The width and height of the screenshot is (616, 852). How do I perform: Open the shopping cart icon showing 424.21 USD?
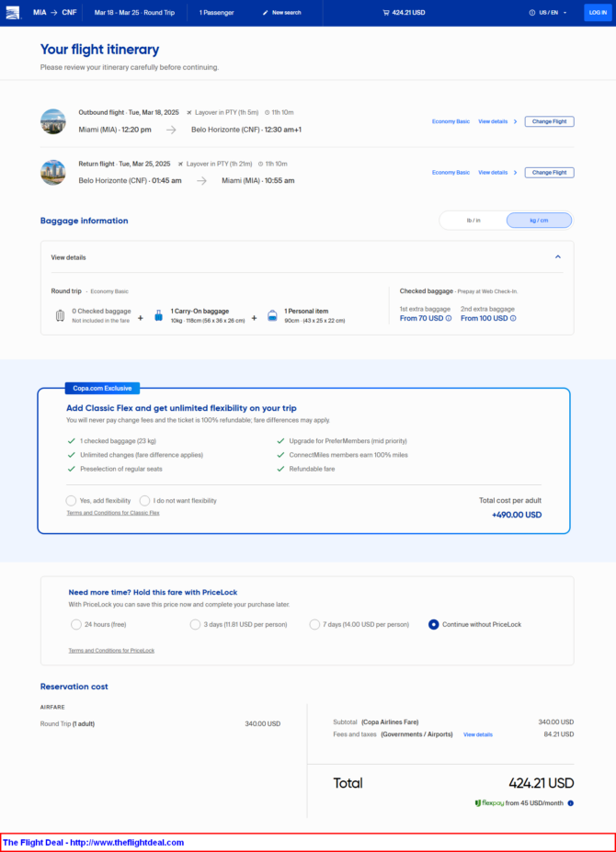(x=385, y=13)
